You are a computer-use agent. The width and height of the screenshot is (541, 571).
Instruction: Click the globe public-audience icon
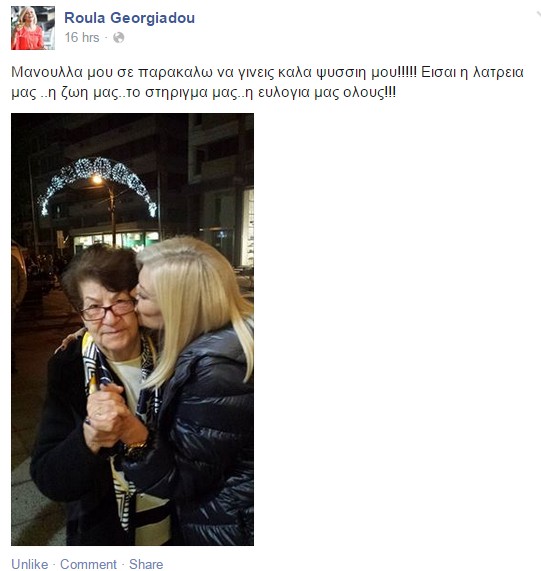click(x=119, y=38)
